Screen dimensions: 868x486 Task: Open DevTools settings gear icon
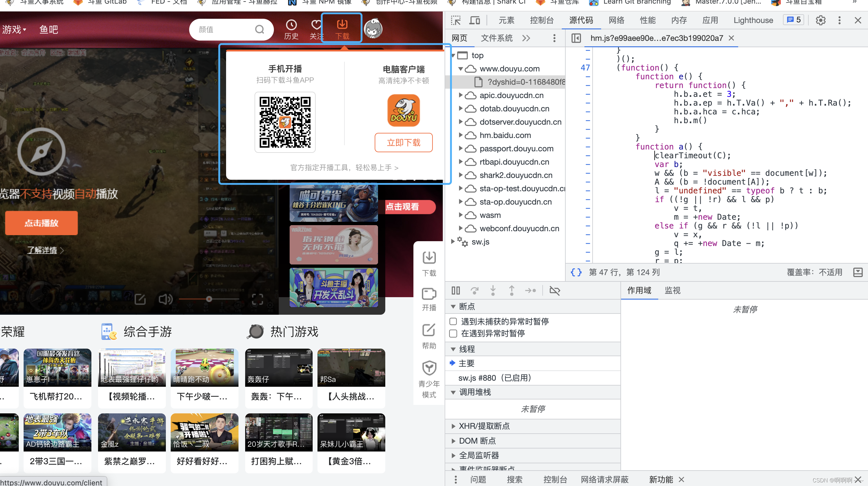coord(820,20)
